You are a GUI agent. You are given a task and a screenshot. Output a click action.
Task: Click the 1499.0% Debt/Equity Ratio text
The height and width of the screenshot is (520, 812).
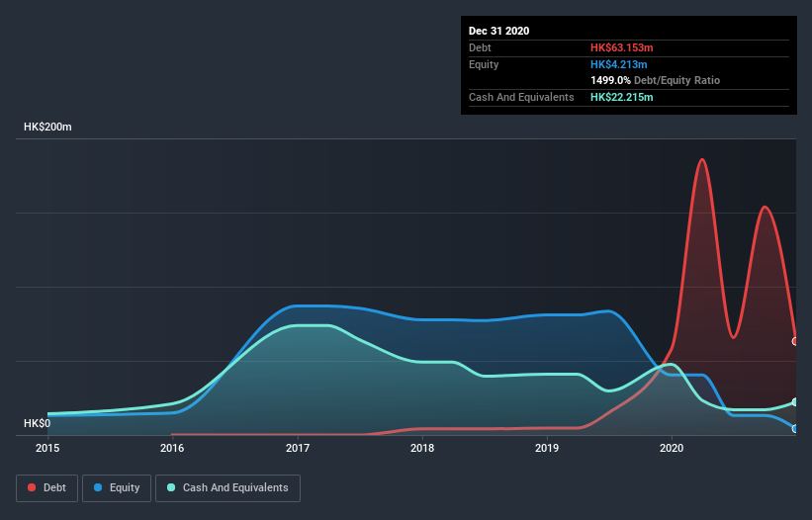[x=655, y=81]
